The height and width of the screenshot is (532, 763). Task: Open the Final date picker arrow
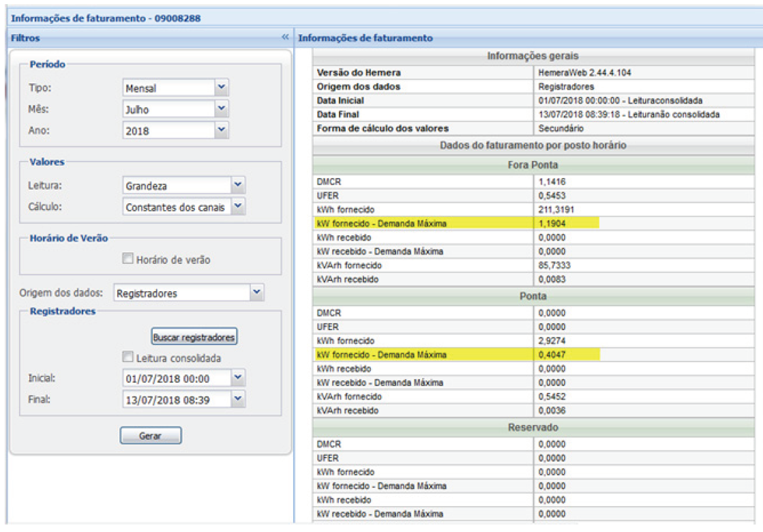[x=237, y=400]
